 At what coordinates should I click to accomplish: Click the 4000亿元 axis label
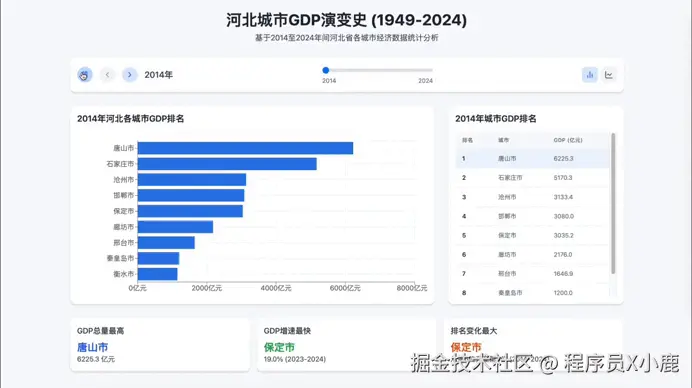click(276, 288)
